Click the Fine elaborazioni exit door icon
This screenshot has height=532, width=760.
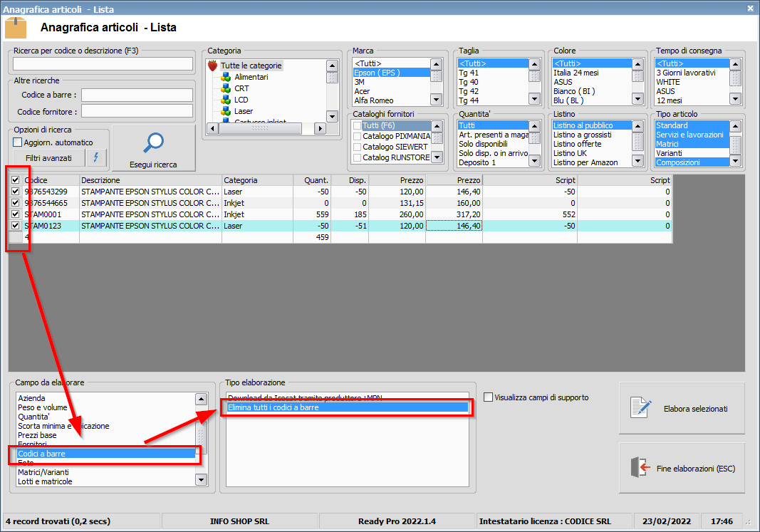(640, 468)
